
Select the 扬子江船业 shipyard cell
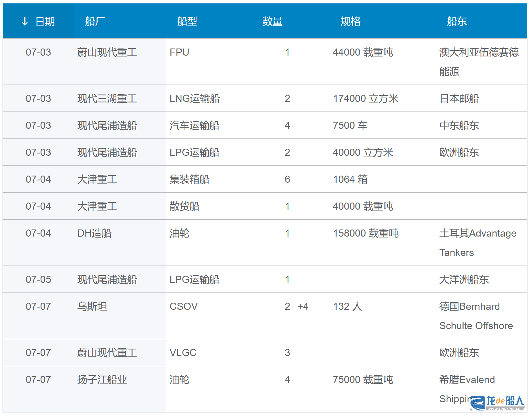102,380
